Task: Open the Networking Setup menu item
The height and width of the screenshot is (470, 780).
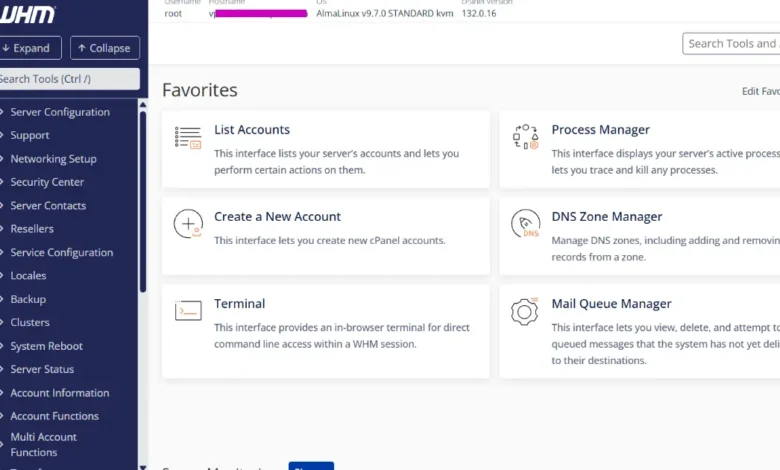Action: tap(53, 159)
